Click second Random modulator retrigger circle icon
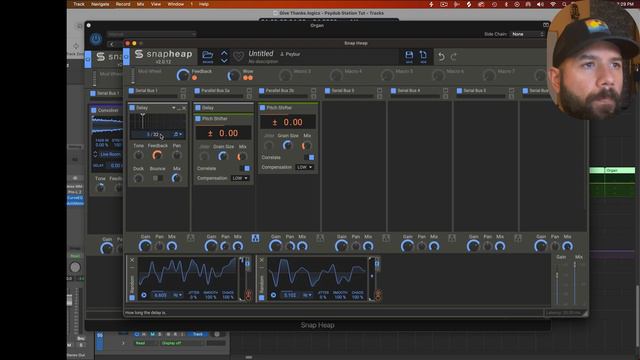Screen dimensions: 640x360 (x=273, y=295)
